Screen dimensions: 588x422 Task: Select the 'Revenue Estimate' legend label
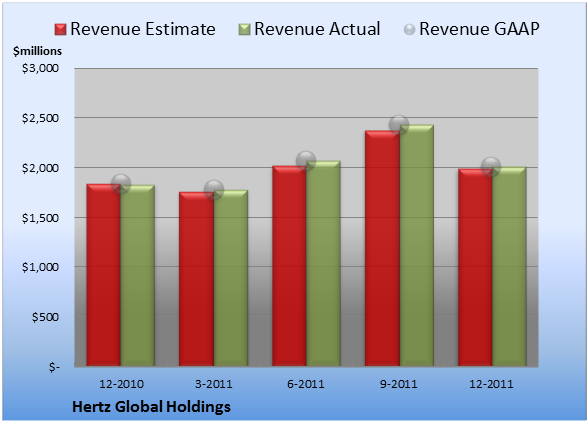143,29
